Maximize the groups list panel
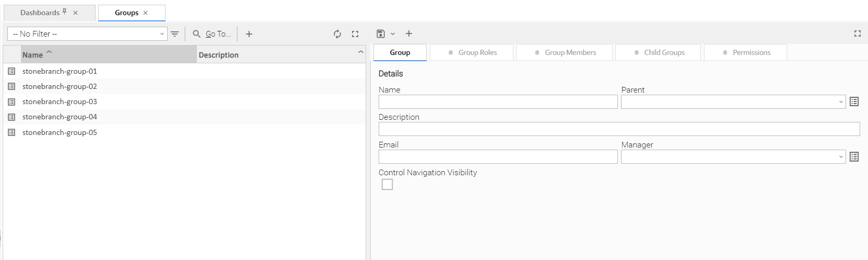 355,34
